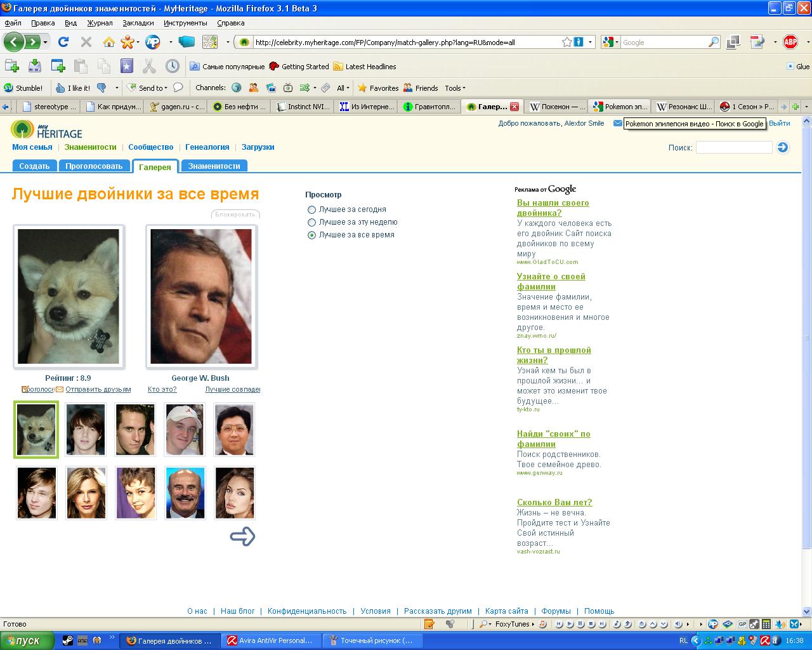The height and width of the screenshot is (650, 812).
Task: Click the Adblock Plus ABP icon
Action: [790, 42]
